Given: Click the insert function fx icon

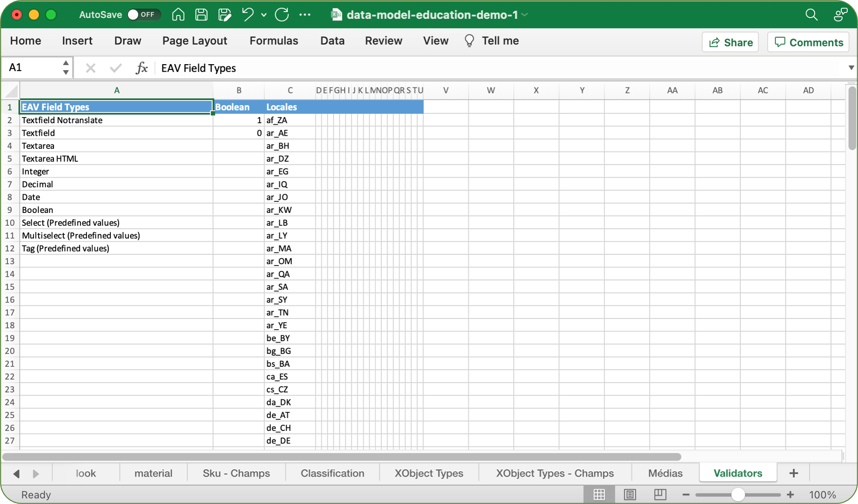Looking at the screenshot, I should click(x=141, y=68).
